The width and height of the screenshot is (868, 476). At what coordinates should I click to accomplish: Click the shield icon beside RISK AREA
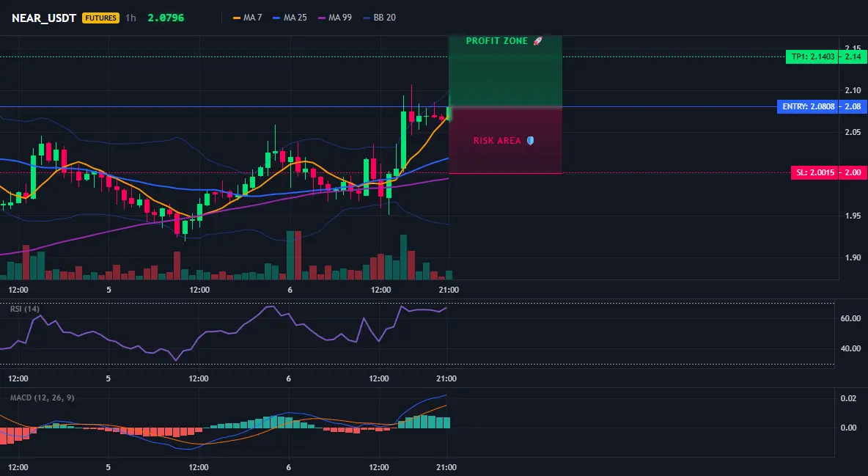click(x=530, y=141)
